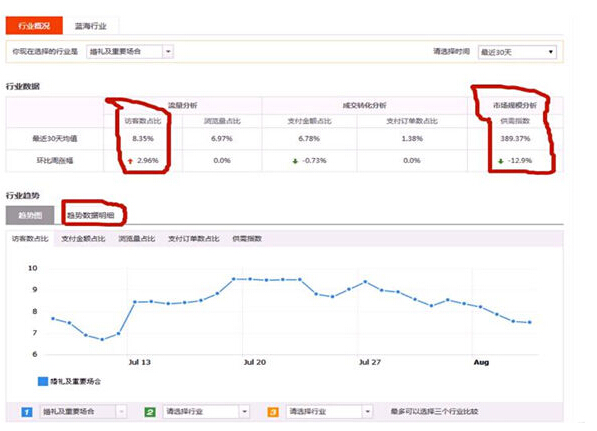Click the 389.37% supply-demand index value
The width and height of the screenshot is (597, 431).
515,139
